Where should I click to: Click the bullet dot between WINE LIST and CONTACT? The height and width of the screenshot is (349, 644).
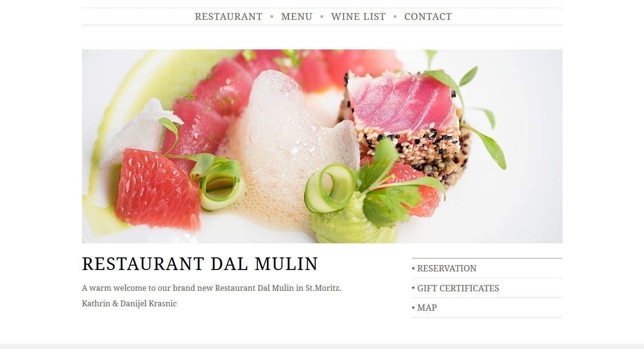(x=395, y=16)
